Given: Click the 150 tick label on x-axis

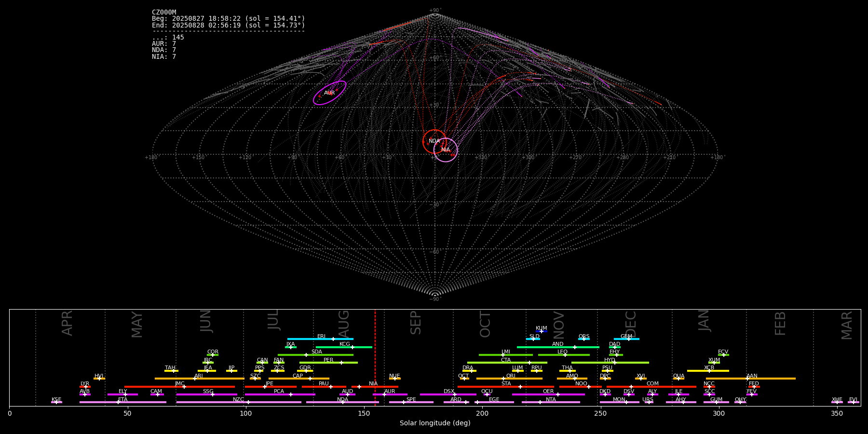Looking at the screenshot, I should (x=364, y=414).
